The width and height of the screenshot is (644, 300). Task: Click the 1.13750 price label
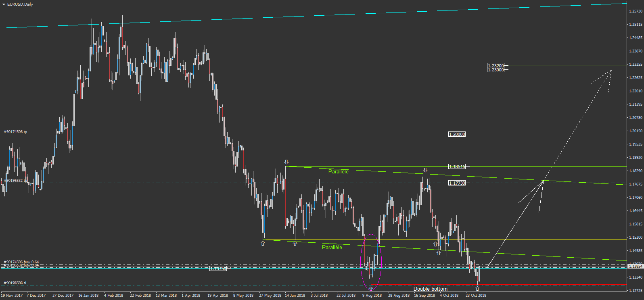click(218, 269)
